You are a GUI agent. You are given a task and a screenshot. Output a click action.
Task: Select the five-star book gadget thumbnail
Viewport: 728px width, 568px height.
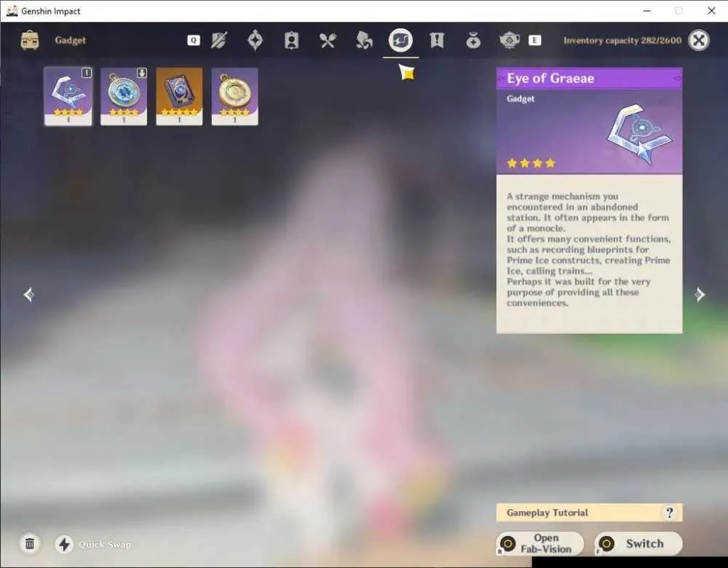pyautogui.click(x=179, y=96)
